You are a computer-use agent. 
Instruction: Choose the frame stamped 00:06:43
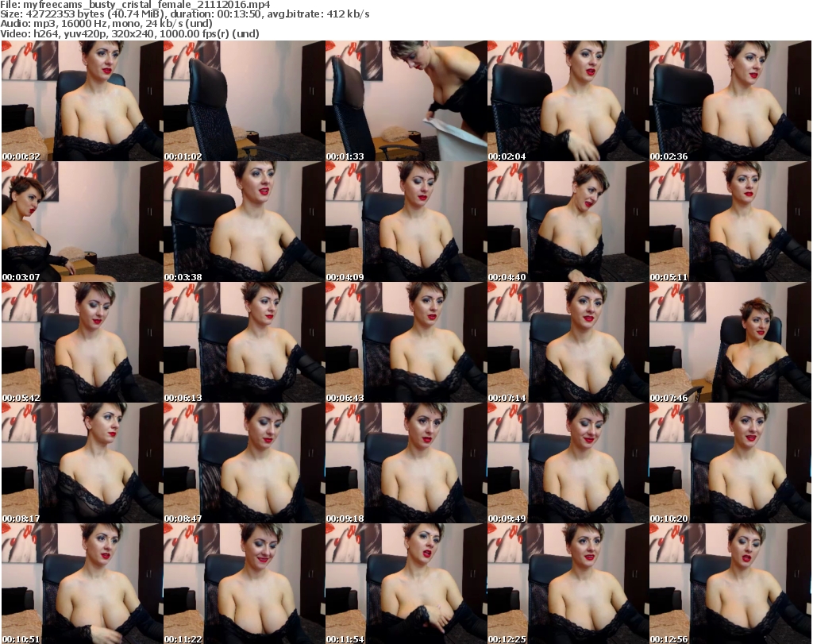(x=406, y=342)
